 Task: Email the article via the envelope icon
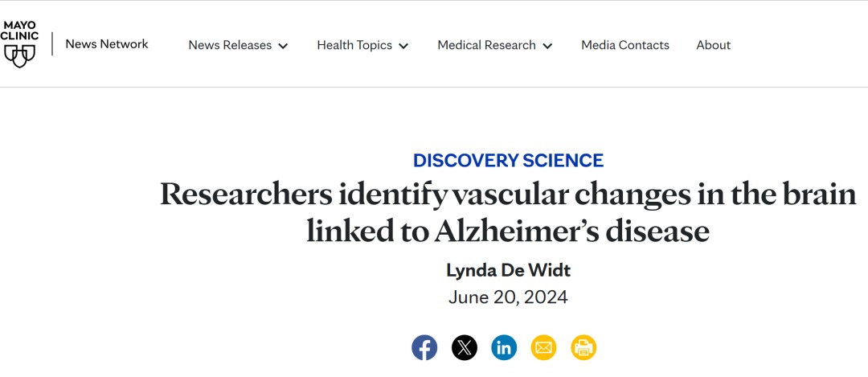pyautogui.click(x=544, y=347)
